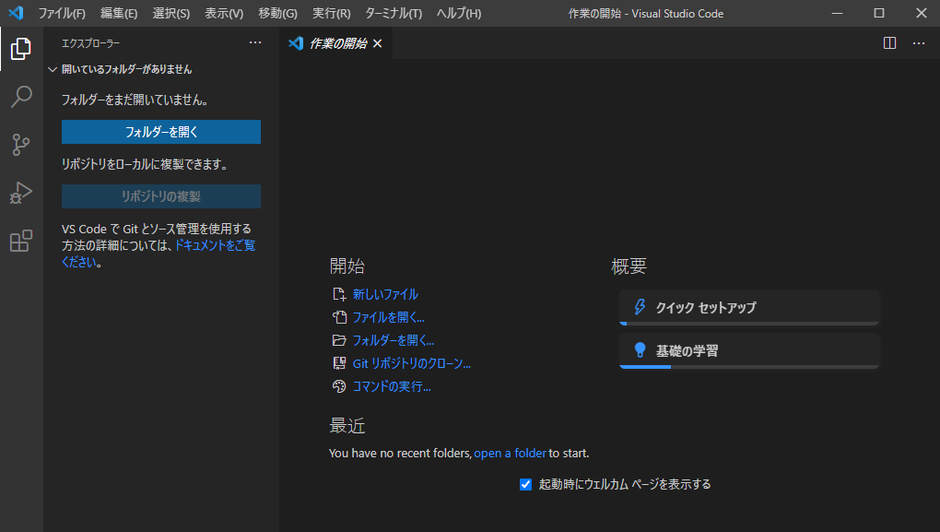Click the command palette icon beside コマンドの実行
Screen dimensions: 940x532
[339, 386]
